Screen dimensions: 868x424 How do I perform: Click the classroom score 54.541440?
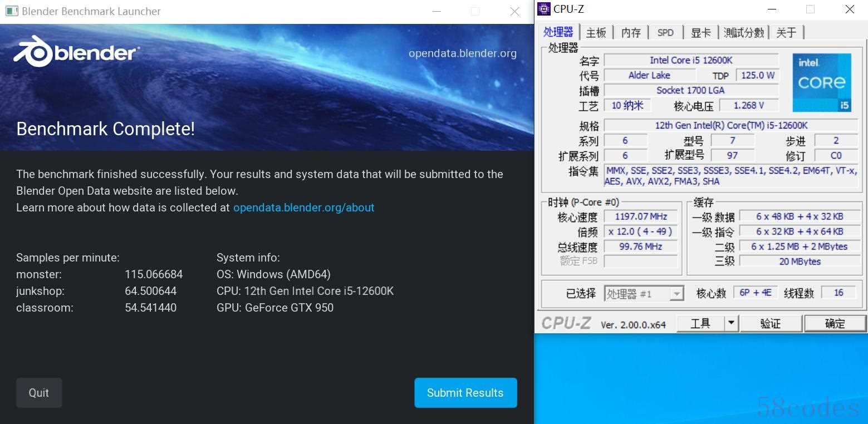point(151,308)
